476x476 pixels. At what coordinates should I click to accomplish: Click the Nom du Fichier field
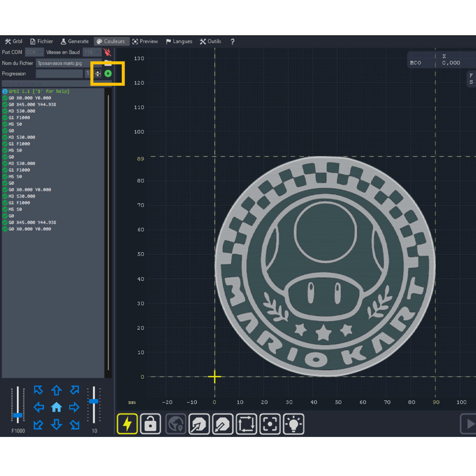point(69,63)
